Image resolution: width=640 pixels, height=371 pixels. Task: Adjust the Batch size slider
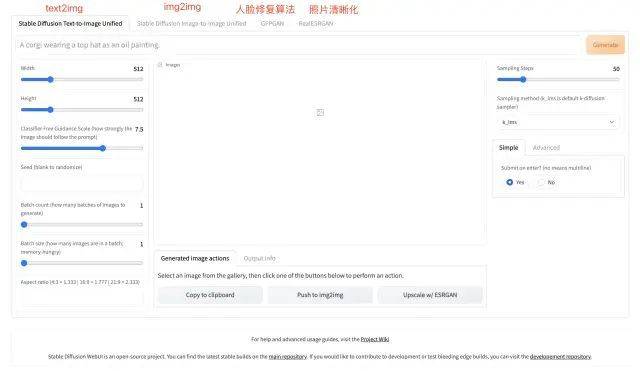82,263
